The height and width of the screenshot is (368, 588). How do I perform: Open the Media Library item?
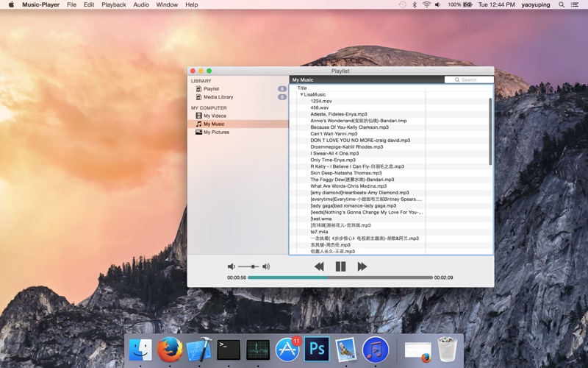tap(218, 97)
